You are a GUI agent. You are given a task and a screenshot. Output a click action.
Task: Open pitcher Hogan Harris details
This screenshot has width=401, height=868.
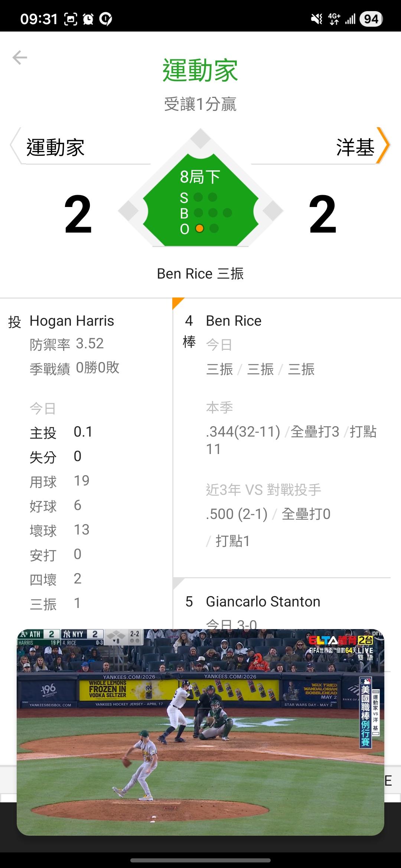[72, 321]
